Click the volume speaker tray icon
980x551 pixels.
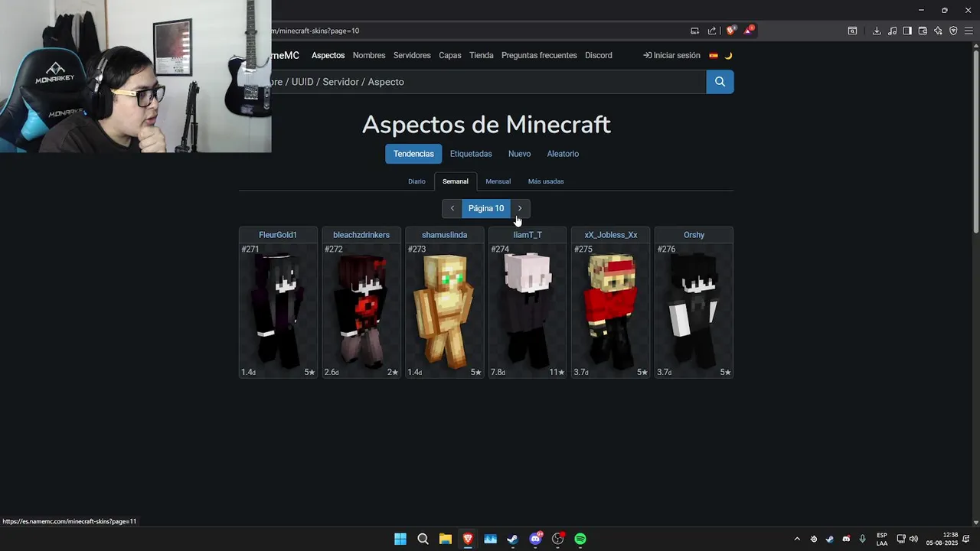(913, 539)
